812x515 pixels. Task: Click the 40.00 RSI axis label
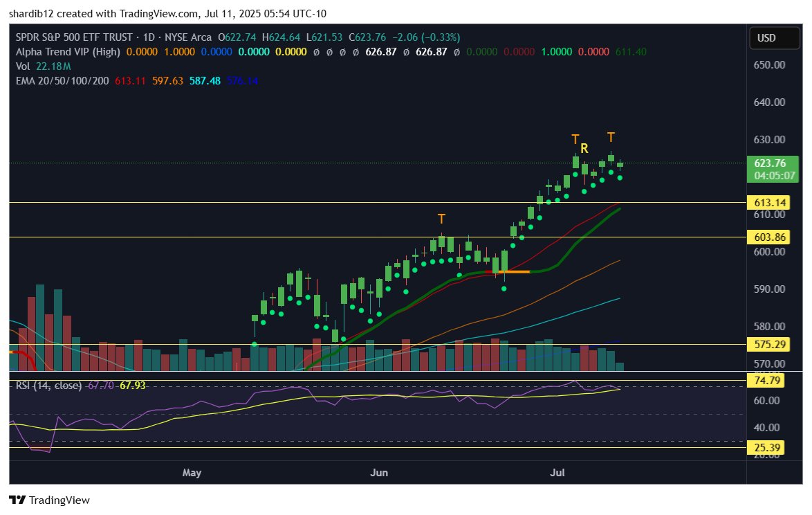click(x=766, y=428)
